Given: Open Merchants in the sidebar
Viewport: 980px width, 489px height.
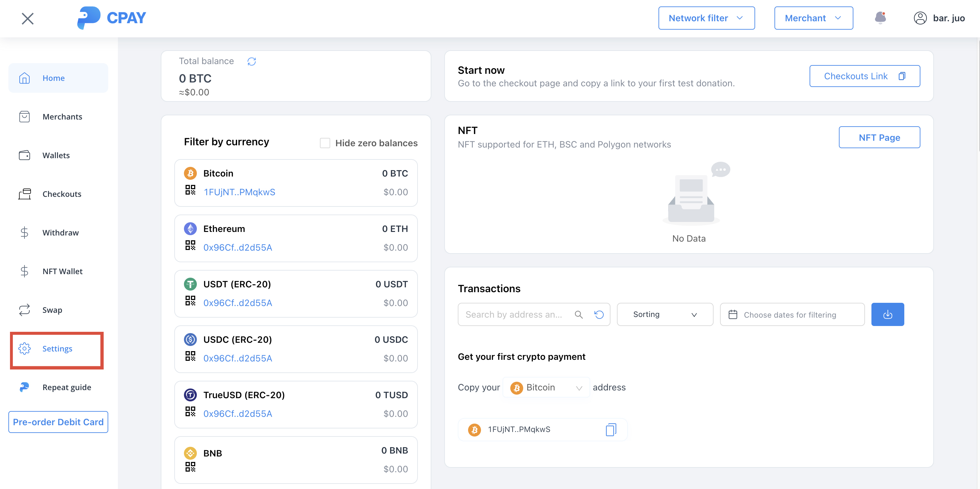Looking at the screenshot, I should tap(58, 117).
